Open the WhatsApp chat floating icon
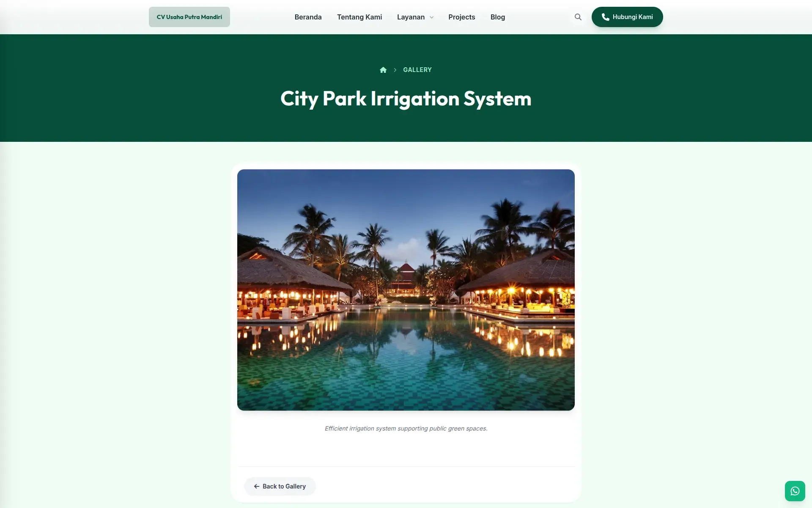 point(795,491)
